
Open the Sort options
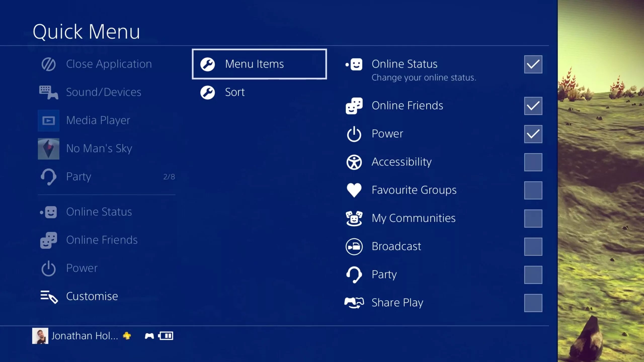click(235, 92)
